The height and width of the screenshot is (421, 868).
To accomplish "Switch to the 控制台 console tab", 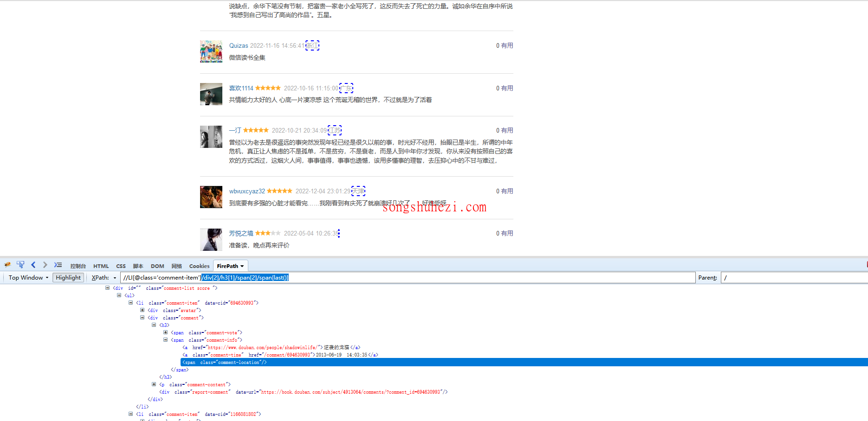I will 78,266.
